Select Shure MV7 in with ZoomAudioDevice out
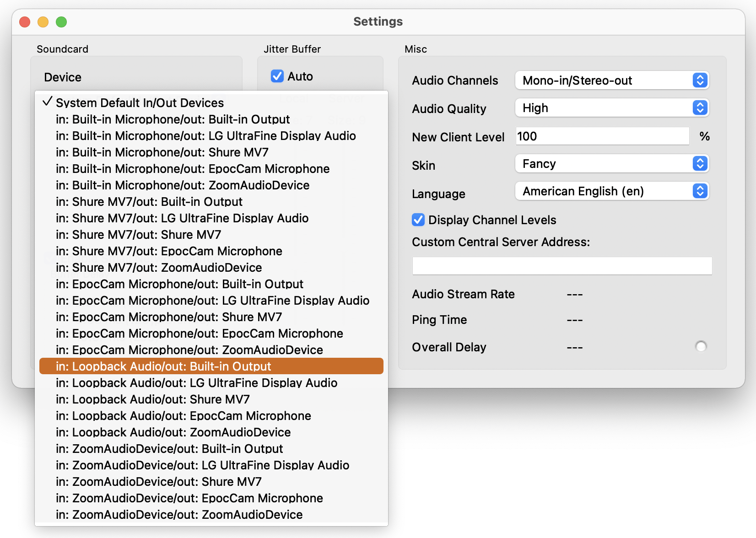The width and height of the screenshot is (756, 538). (x=159, y=268)
